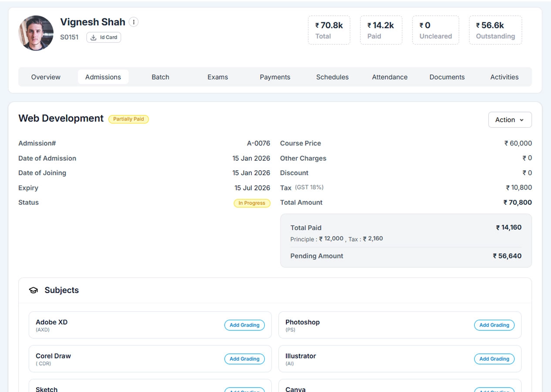
Task: Click the graduation cap Subjects icon
Action: coord(33,291)
